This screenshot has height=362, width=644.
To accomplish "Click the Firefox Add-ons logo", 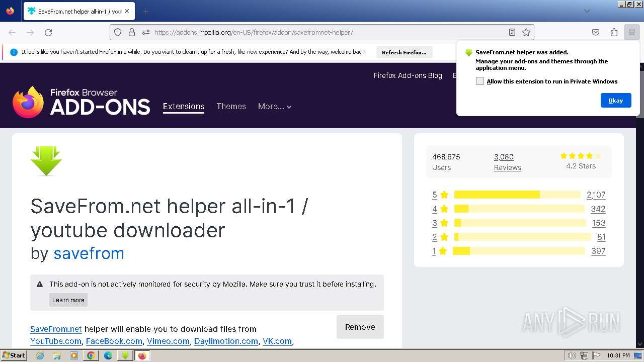I will [82, 102].
